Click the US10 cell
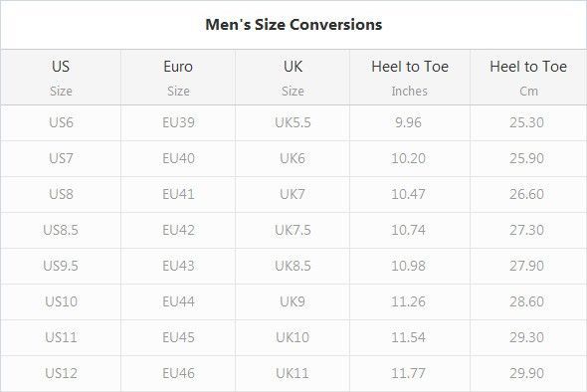The height and width of the screenshot is (392, 587). click(x=61, y=301)
